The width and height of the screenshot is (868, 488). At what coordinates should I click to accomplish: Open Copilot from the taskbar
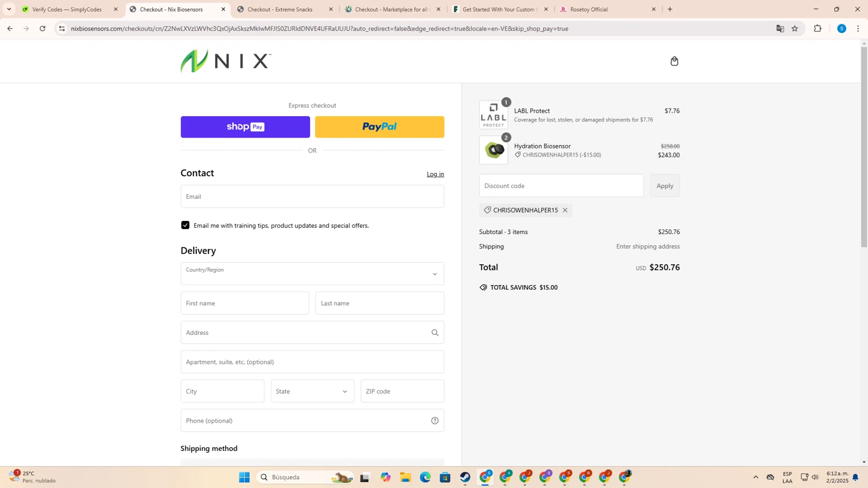coord(385,477)
